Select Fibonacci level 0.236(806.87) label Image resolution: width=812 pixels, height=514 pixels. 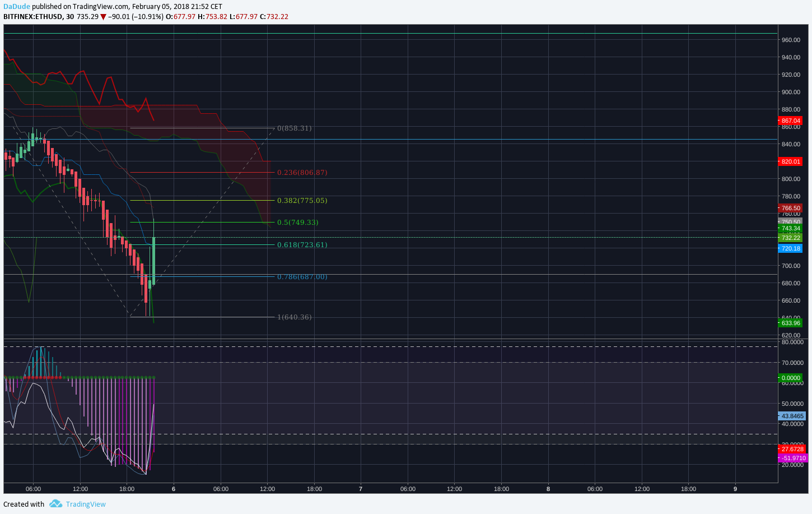pyautogui.click(x=302, y=173)
